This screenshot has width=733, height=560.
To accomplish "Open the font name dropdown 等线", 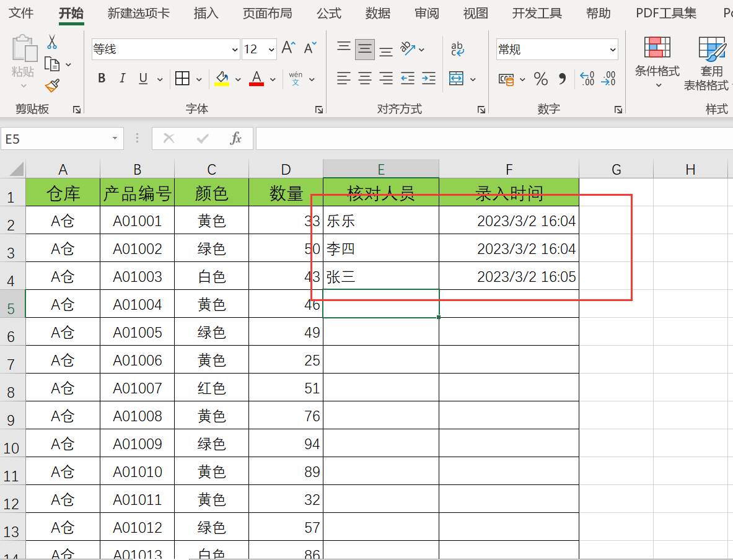I will [x=235, y=50].
